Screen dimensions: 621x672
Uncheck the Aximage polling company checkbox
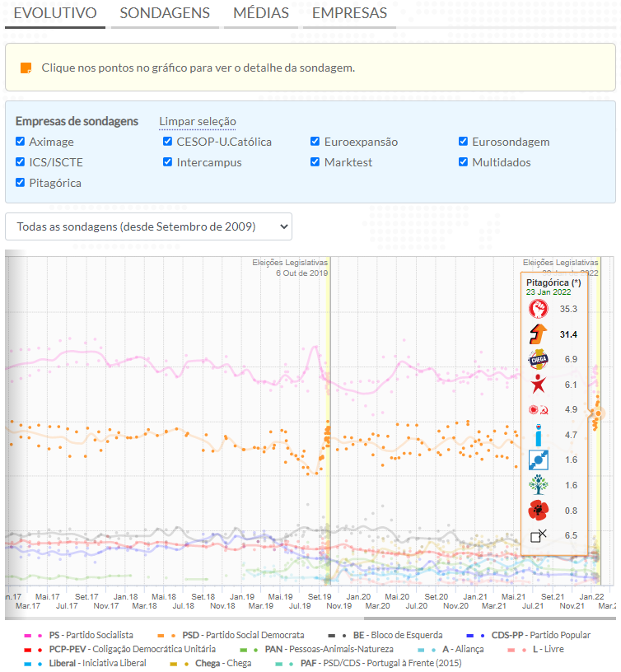pos(21,142)
